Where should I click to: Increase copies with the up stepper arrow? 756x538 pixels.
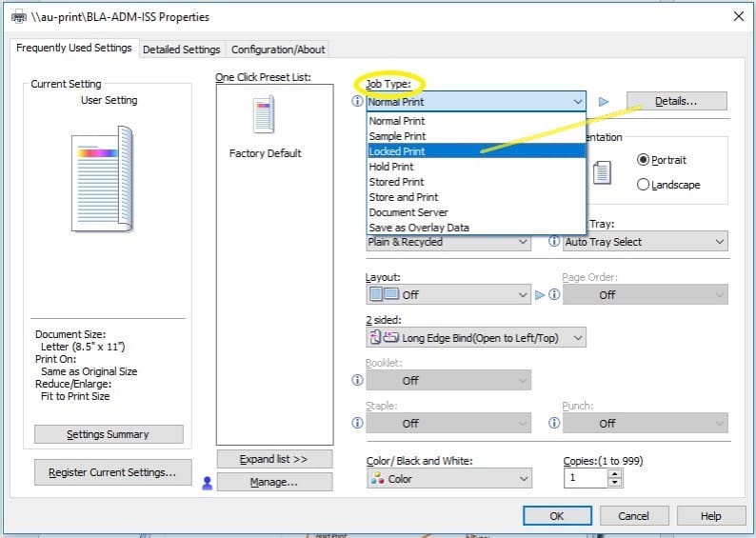[x=614, y=474]
